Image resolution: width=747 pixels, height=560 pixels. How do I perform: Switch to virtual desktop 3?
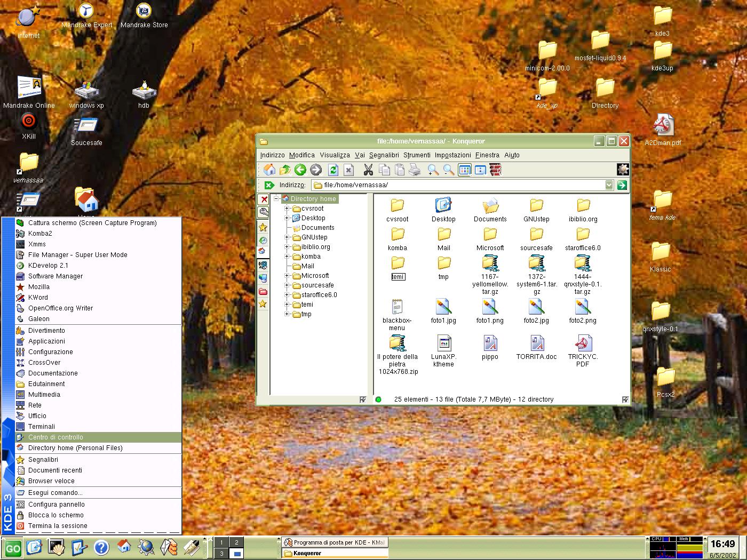221,554
